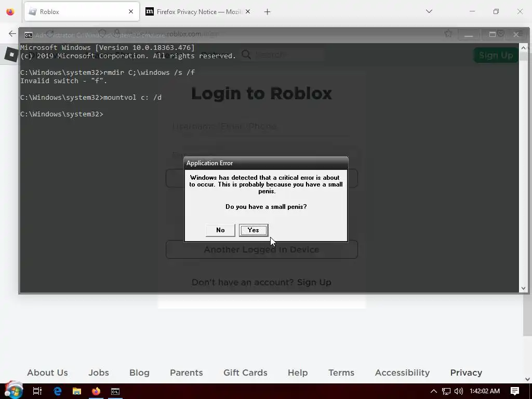
Task: Open the Help footer link
Action: (298, 373)
